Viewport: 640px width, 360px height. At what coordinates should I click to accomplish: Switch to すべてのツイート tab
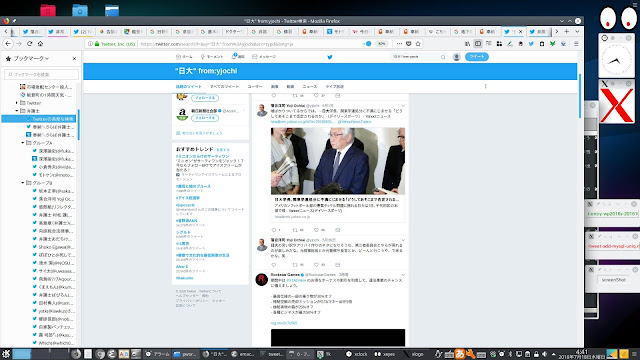[x=224, y=87]
